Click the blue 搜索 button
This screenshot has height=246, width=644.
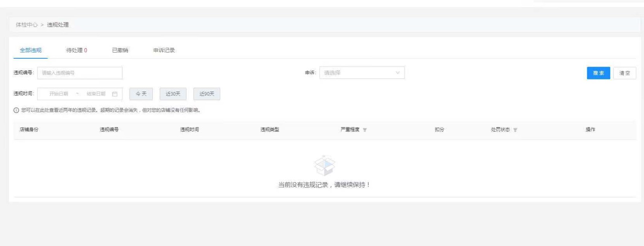point(599,73)
